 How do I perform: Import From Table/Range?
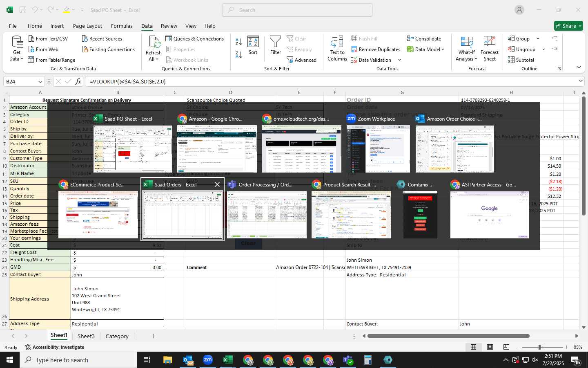click(51, 60)
